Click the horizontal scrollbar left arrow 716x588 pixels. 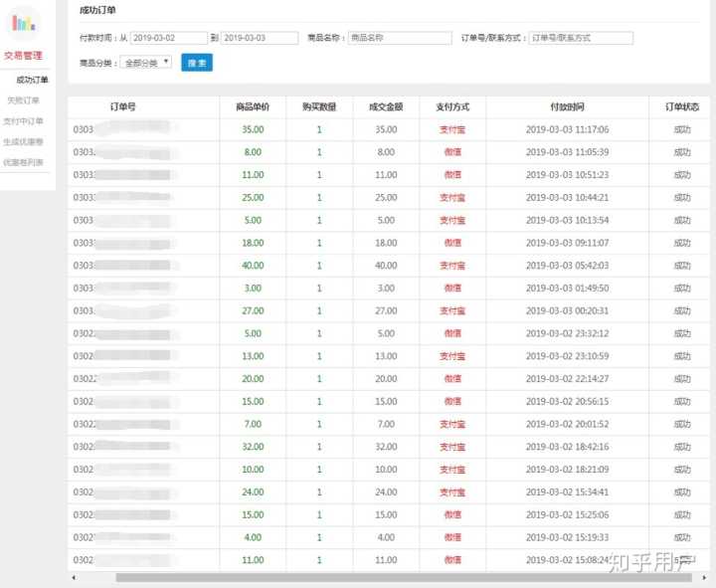73,577
